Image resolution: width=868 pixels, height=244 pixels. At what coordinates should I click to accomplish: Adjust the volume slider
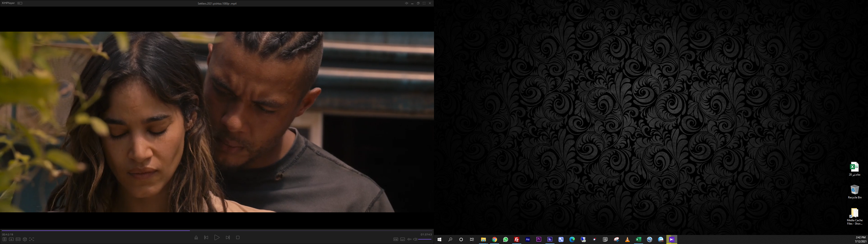point(425,239)
